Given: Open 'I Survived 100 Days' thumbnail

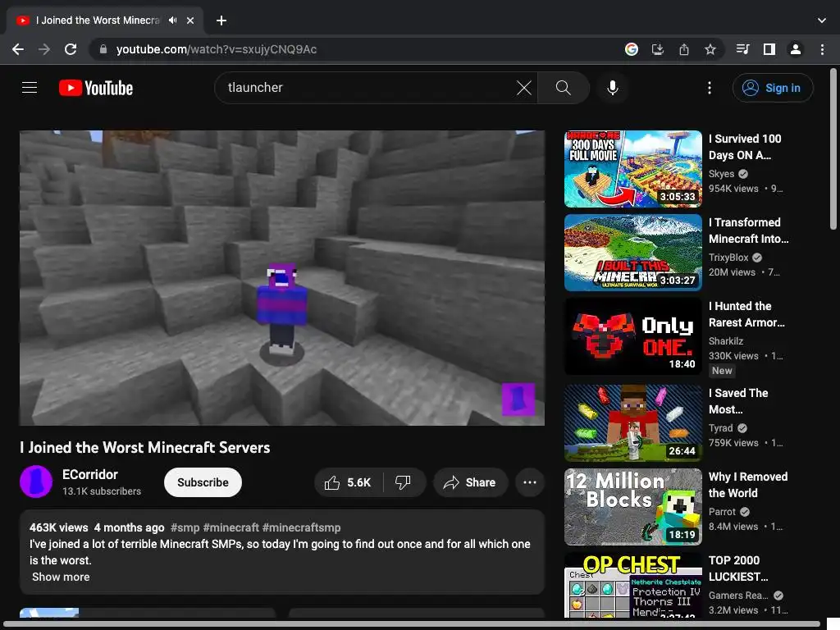Looking at the screenshot, I should pyautogui.click(x=632, y=169).
